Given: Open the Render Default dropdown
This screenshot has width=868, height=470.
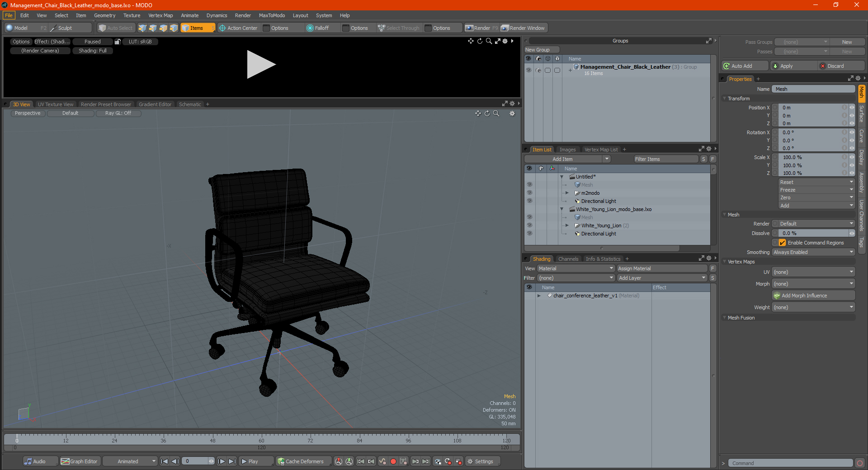Looking at the screenshot, I should click(x=814, y=224).
